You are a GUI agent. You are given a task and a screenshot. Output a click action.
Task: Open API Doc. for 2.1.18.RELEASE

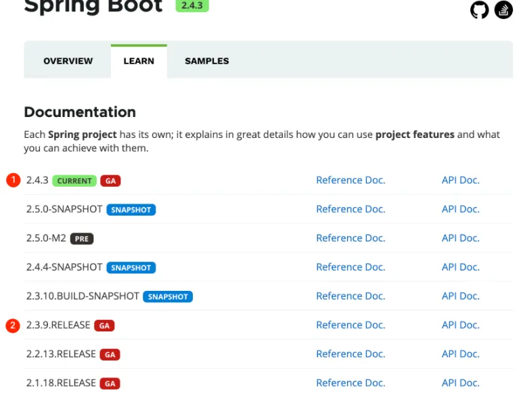460,383
